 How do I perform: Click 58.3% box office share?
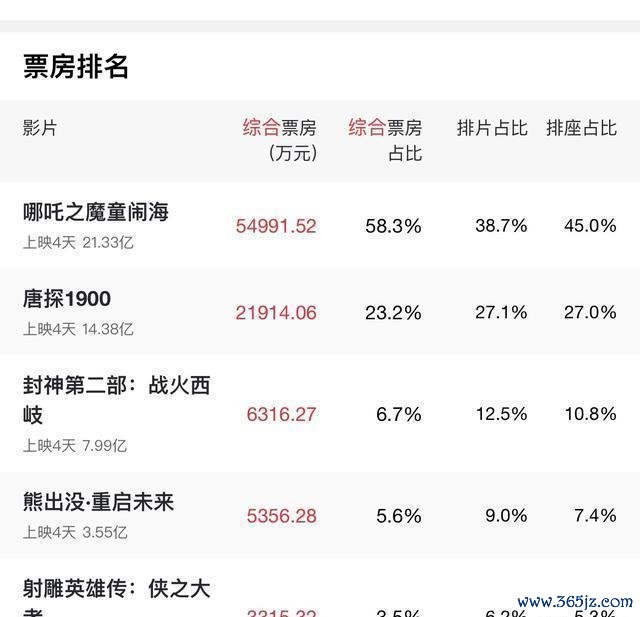[393, 226]
